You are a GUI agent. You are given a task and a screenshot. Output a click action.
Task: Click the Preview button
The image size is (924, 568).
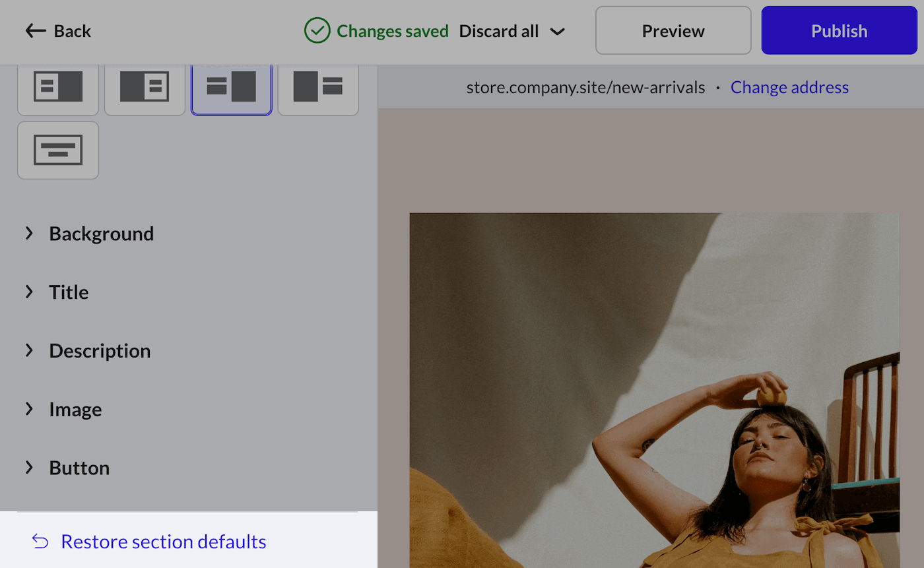(673, 30)
